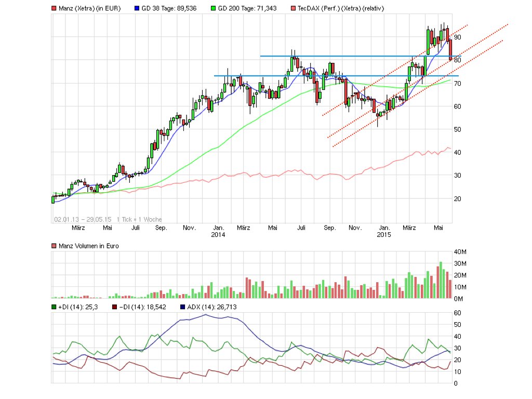Screen dimensions: 532x399
Task: Click the ADX panel axis label "10"
Action: [458, 372]
